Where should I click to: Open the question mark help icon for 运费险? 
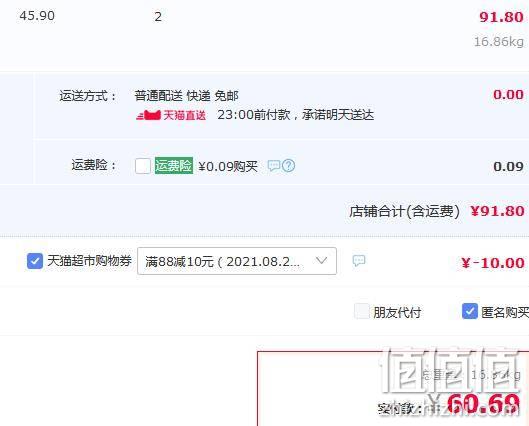point(288,166)
